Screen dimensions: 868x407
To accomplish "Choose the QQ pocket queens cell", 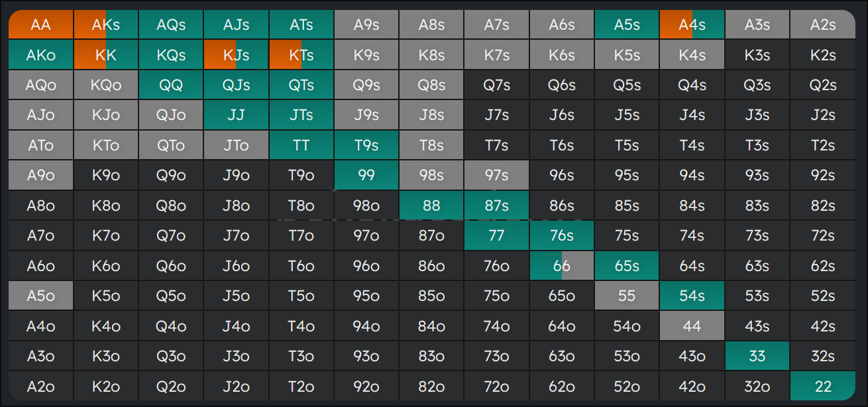I will [171, 85].
